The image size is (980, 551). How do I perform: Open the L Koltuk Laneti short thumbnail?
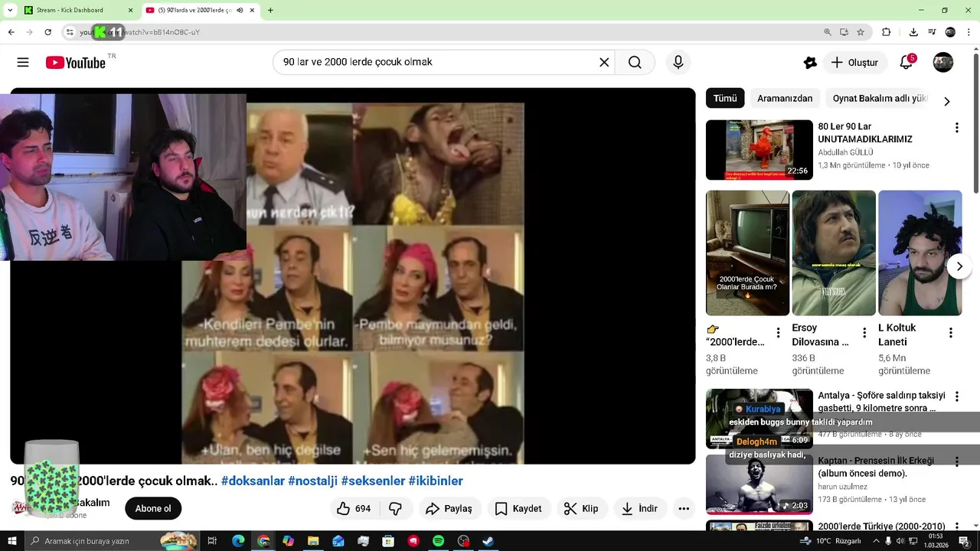pyautogui.click(x=920, y=253)
